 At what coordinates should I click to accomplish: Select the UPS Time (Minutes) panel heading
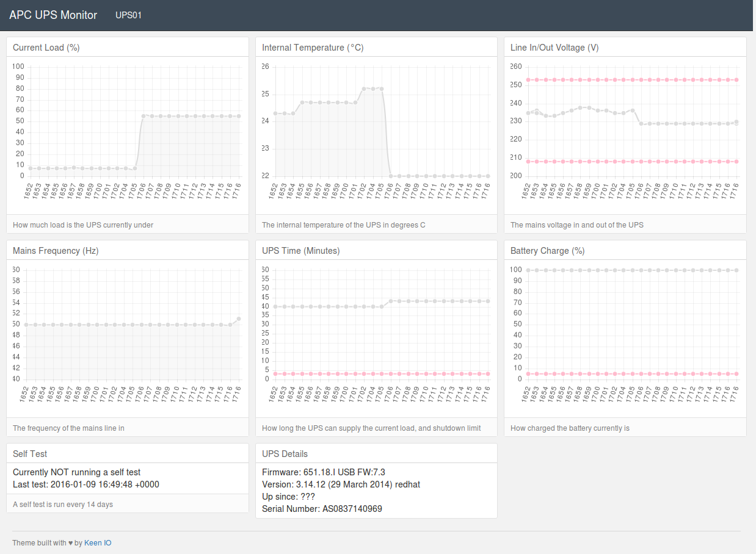(x=301, y=251)
